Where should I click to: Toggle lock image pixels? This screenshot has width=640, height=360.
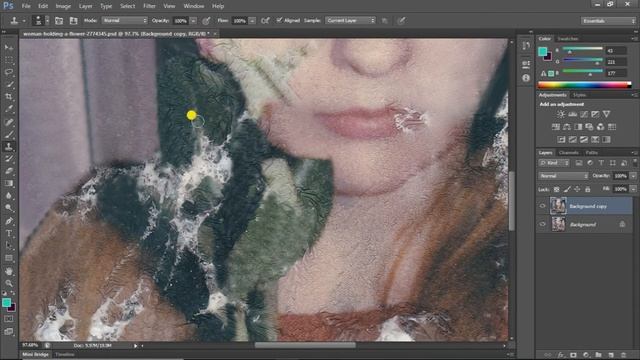[x=567, y=189]
